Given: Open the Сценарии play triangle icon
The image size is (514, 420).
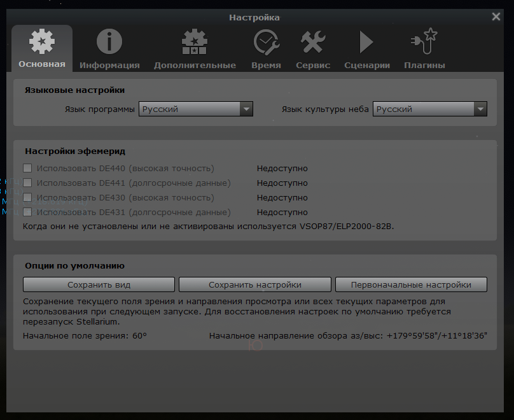Looking at the screenshot, I should [366, 42].
